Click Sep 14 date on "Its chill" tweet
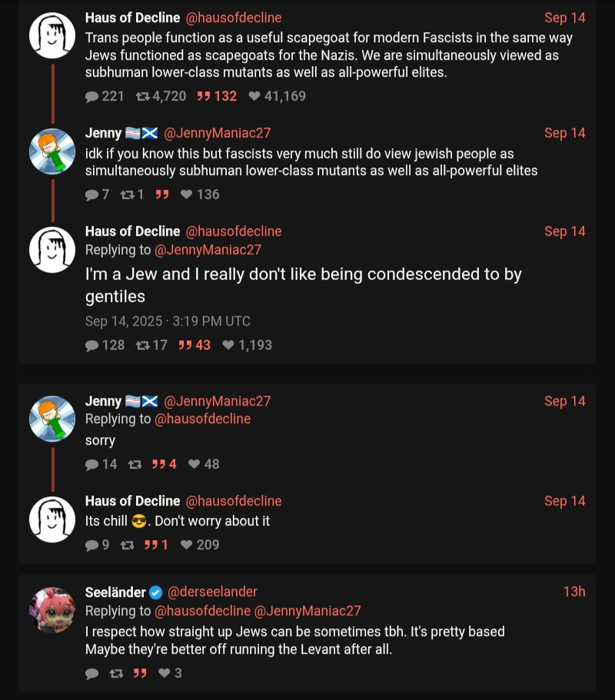 click(x=565, y=501)
